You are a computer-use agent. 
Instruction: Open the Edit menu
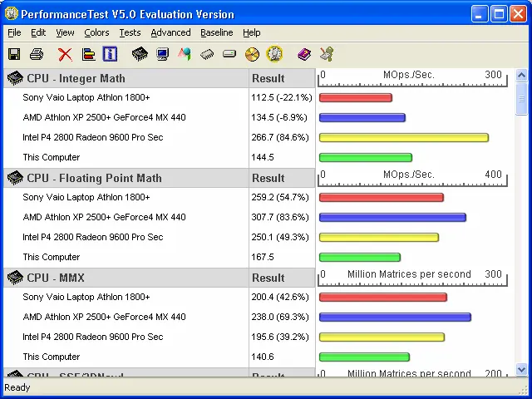tap(38, 32)
